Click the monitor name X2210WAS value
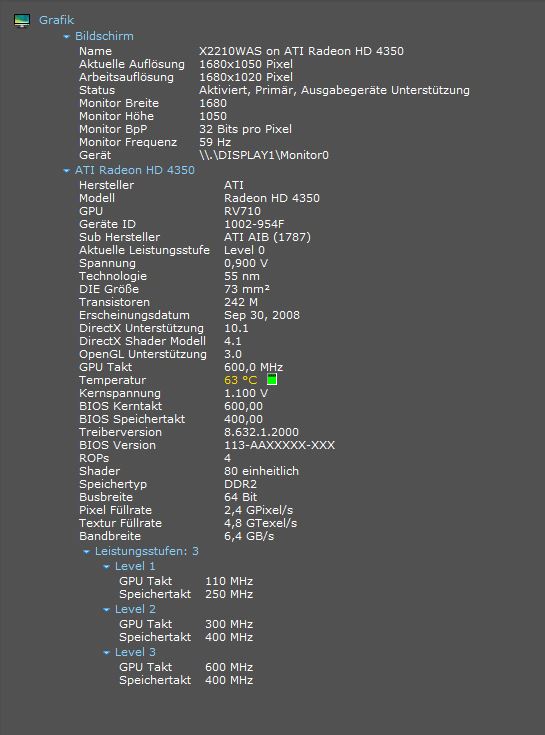545x735 pixels. [301, 51]
